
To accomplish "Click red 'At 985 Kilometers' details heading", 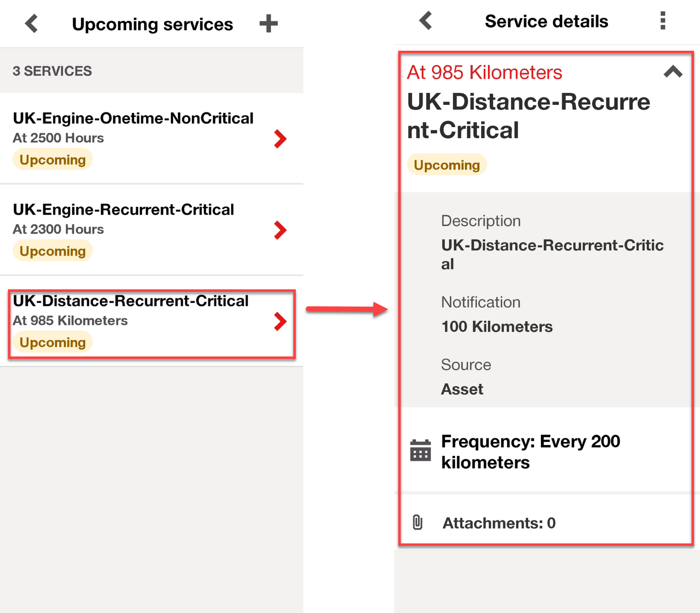I will (485, 73).
